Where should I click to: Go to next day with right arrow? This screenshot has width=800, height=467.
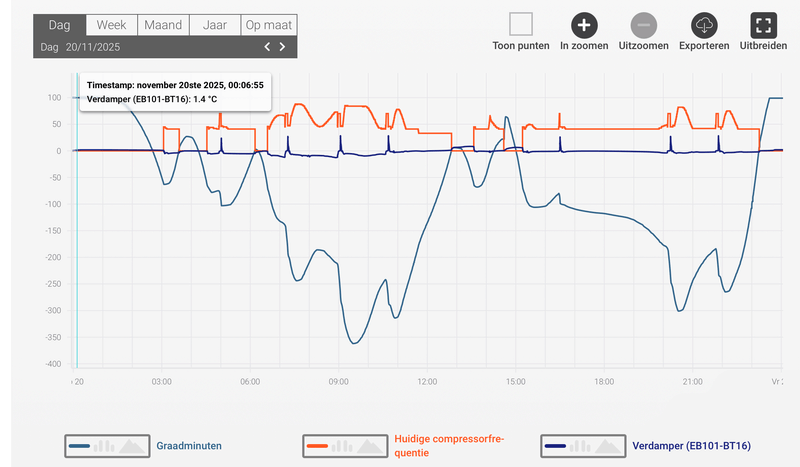(283, 47)
